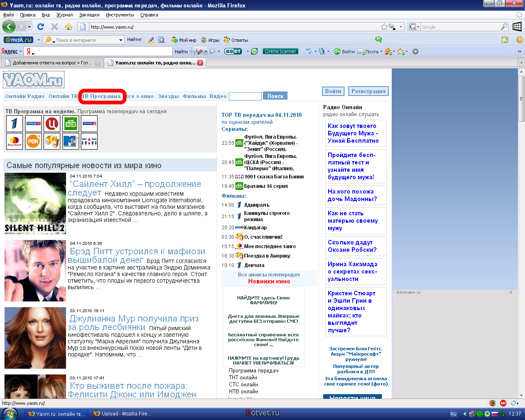
Task: Open Игры in Mail.ru toolbar
Action: (210, 40)
